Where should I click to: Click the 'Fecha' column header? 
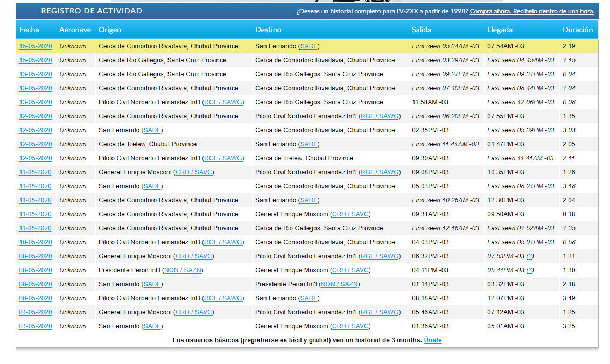coord(29,30)
